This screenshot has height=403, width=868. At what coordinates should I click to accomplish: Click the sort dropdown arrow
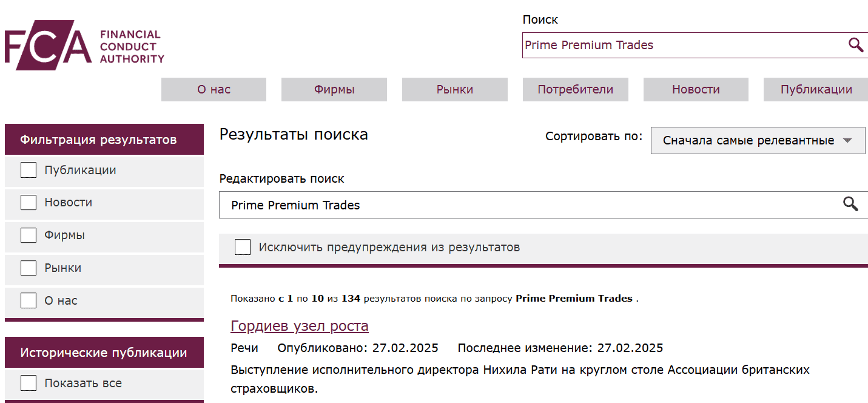click(848, 140)
